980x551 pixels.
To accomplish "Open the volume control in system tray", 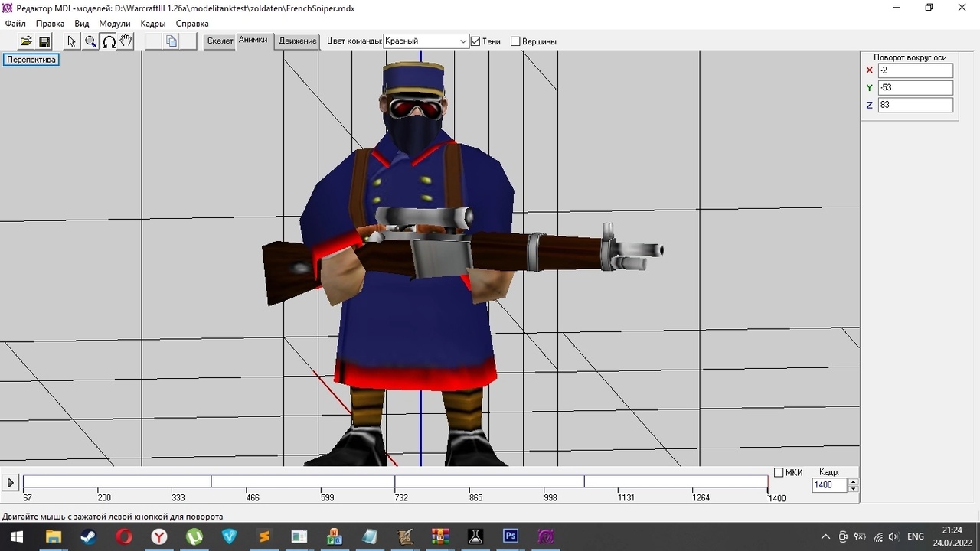I will pos(893,536).
